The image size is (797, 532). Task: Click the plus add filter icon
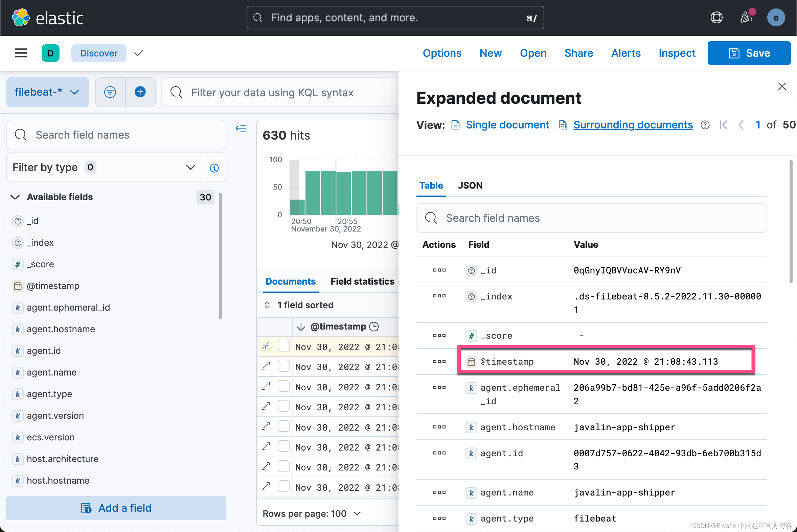tap(140, 92)
